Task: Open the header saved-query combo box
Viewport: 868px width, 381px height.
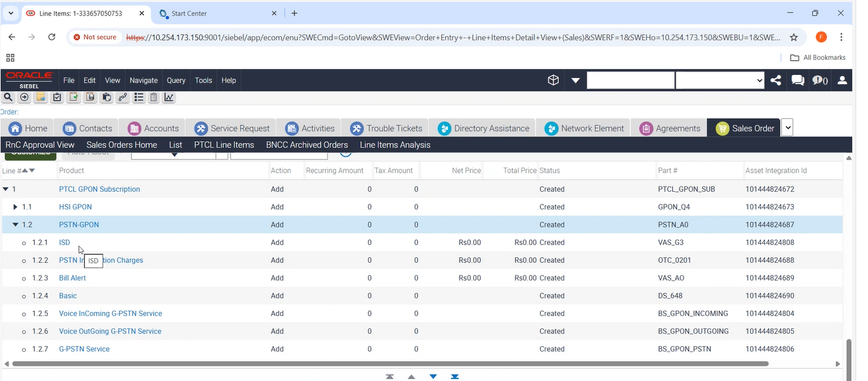Action: (x=720, y=80)
